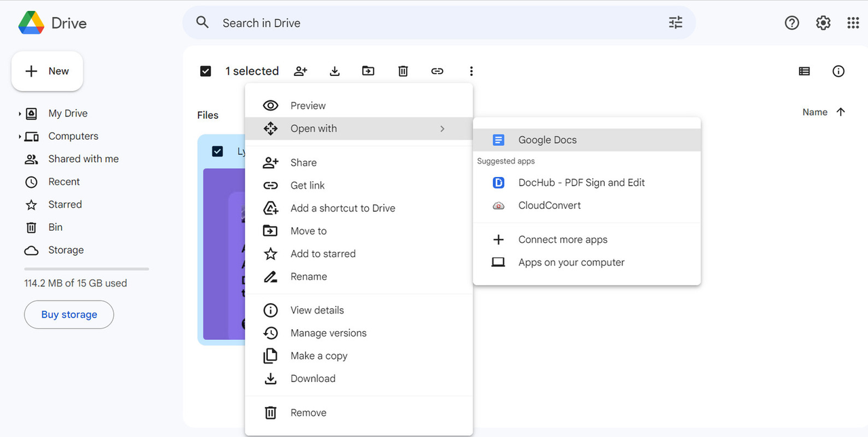Untick the file card checkbox

(x=218, y=151)
